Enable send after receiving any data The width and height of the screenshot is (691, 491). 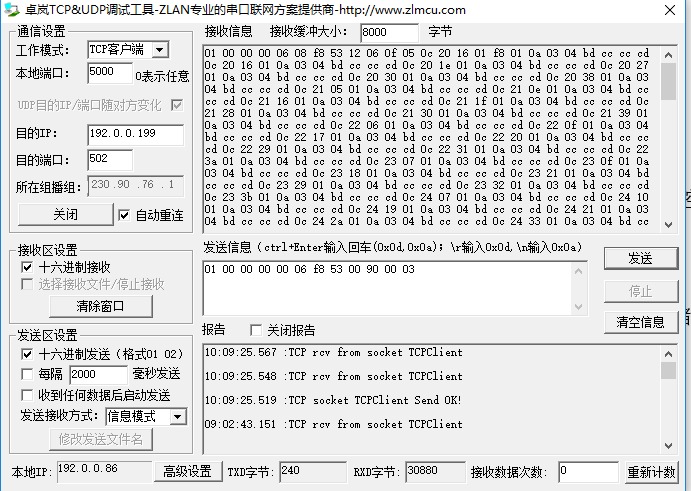[x=27, y=395]
